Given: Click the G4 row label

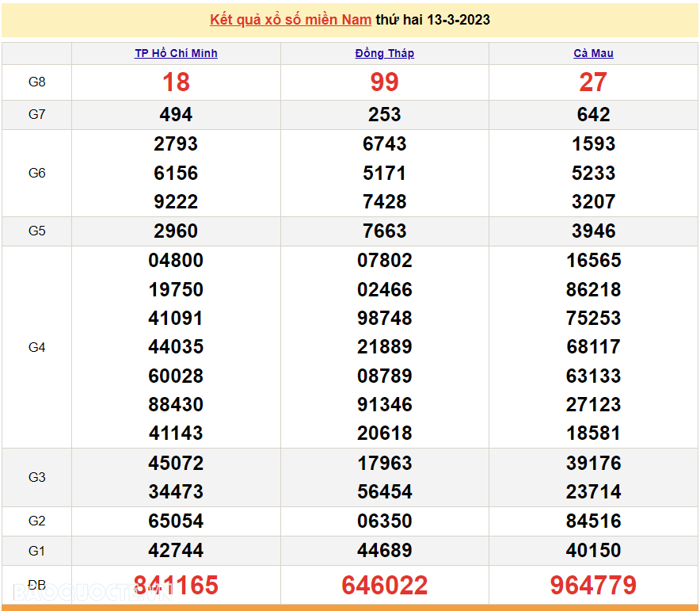Looking at the screenshot, I should click(36, 347).
